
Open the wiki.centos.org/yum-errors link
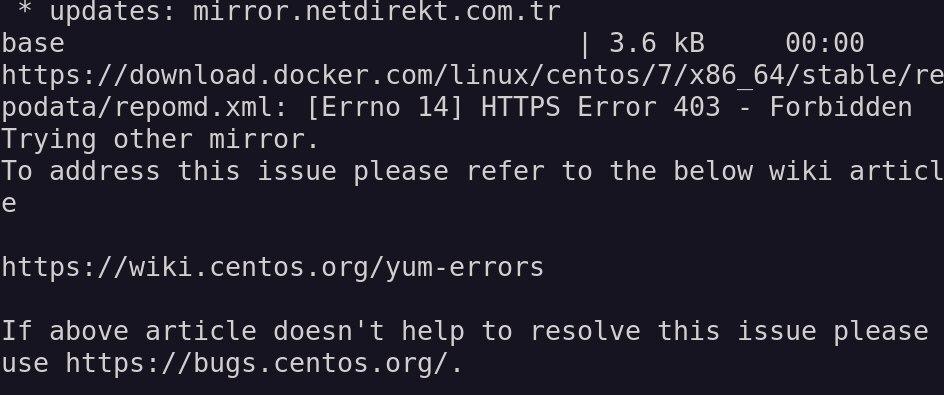273,267
